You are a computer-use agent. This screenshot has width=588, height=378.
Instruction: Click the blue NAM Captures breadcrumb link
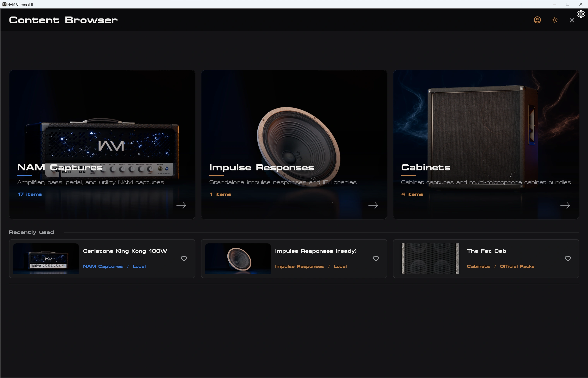click(103, 266)
